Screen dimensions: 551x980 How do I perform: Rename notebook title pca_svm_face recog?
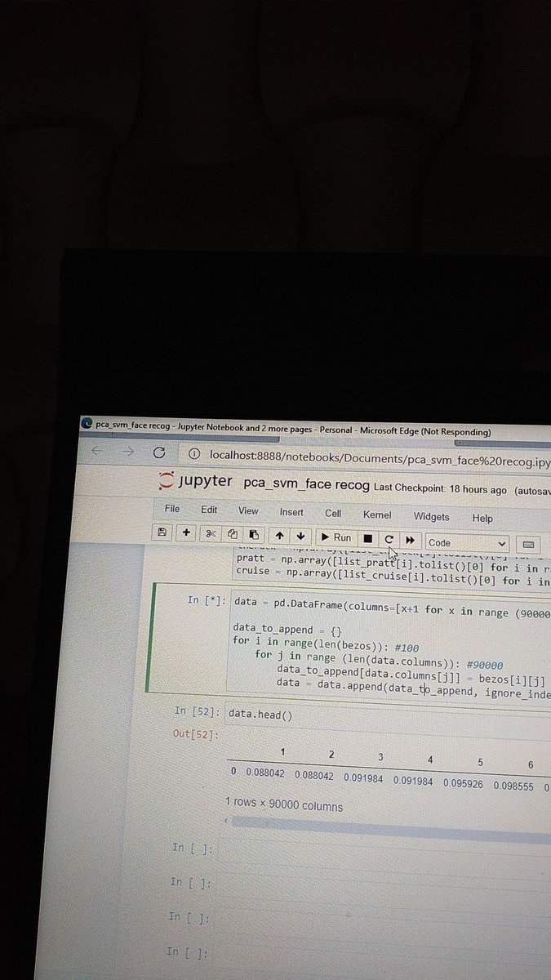click(x=306, y=484)
